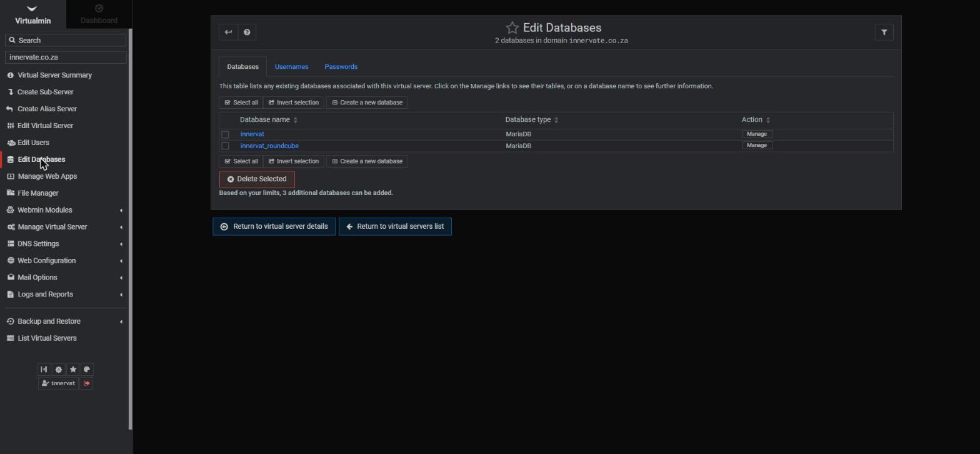Open the innervat user account button
This screenshot has width=980, height=454.
pos(59,383)
